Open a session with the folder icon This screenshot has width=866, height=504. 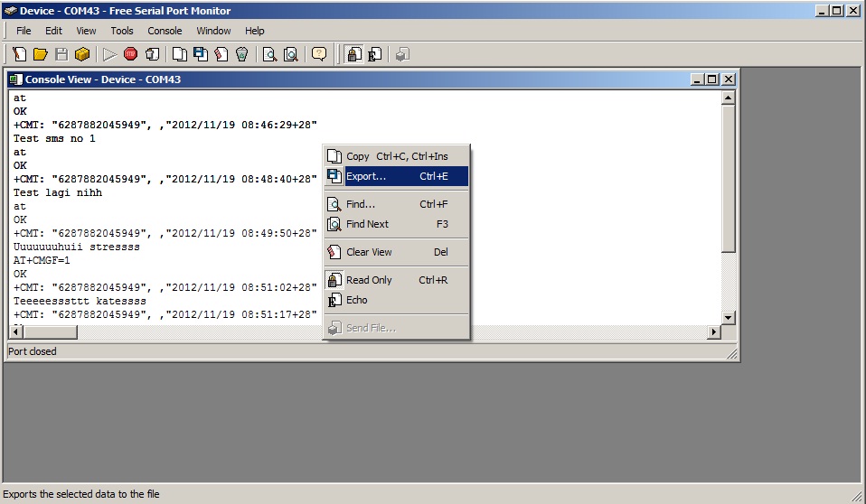41,54
